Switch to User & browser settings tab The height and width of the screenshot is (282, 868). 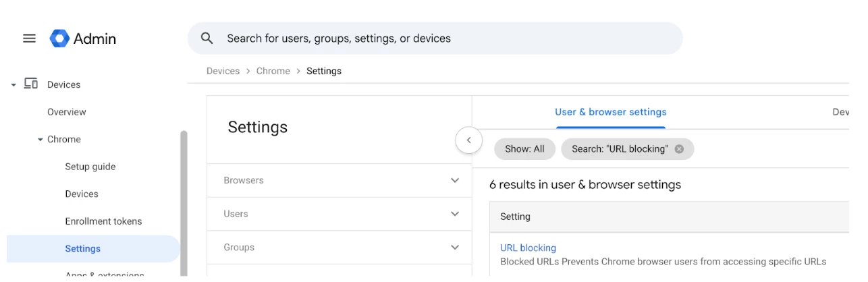(x=610, y=112)
